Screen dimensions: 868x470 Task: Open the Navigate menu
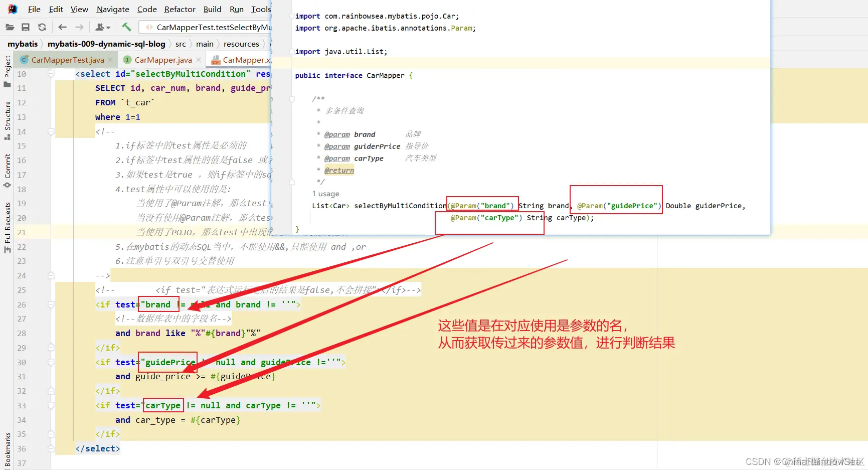point(113,9)
